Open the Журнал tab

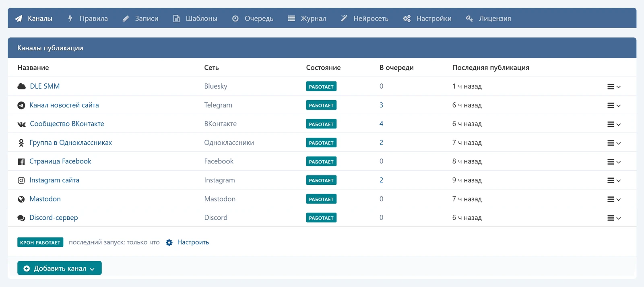pyautogui.click(x=307, y=18)
